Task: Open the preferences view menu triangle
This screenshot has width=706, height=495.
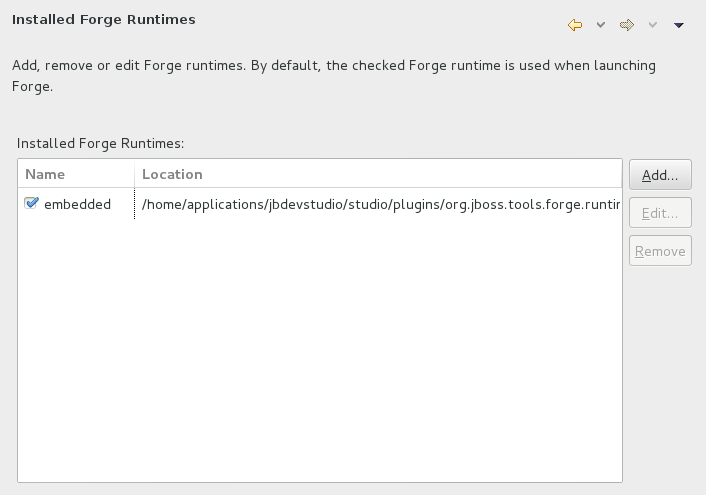Action: [x=679, y=25]
